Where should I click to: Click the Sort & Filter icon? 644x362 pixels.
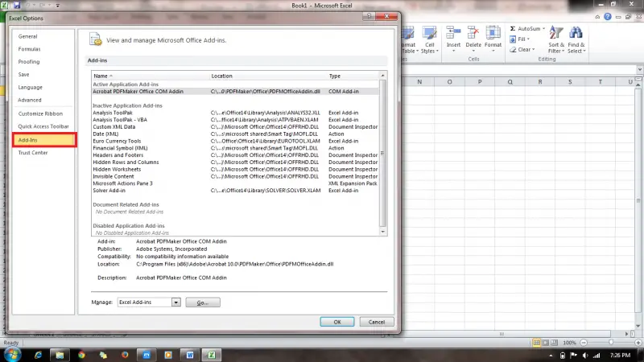tap(556, 33)
